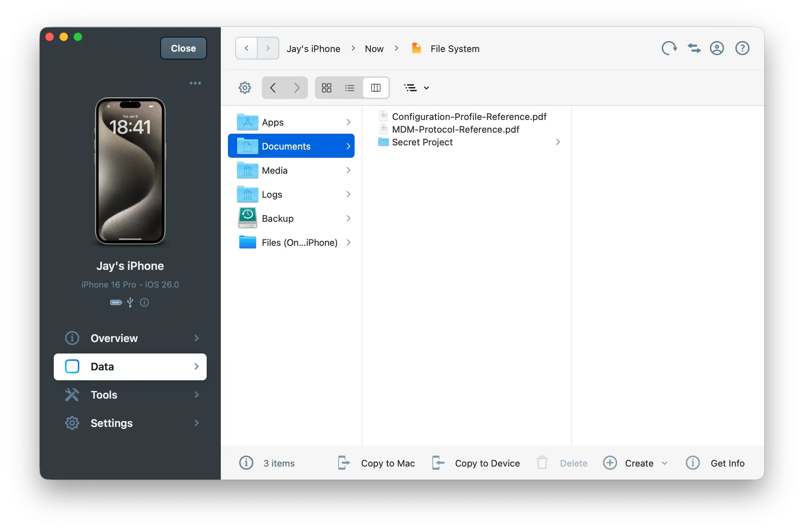Click the transfer arrows icon near top right
Image resolution: width=804 pixels, height=532 pixels.
[x=694, y=48]
